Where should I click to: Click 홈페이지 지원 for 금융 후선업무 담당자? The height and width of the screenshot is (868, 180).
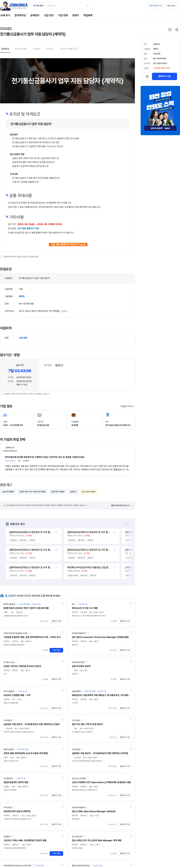click(x=125, y=679)
